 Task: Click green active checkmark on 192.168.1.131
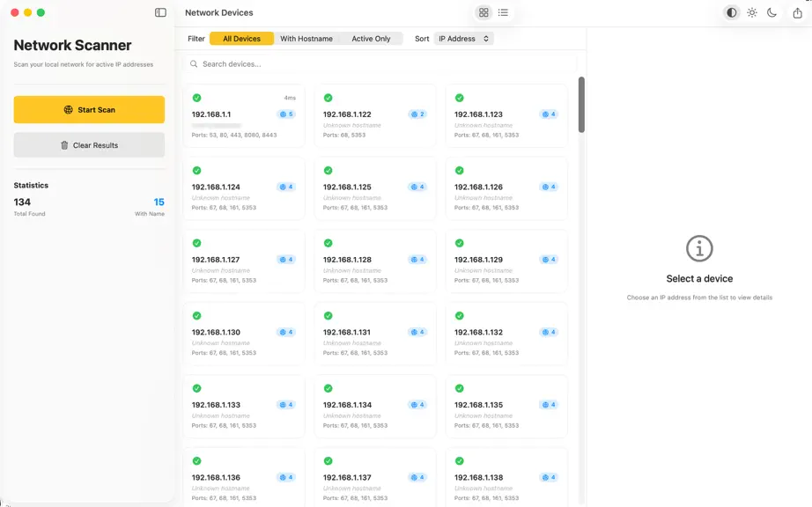(328, 316)
